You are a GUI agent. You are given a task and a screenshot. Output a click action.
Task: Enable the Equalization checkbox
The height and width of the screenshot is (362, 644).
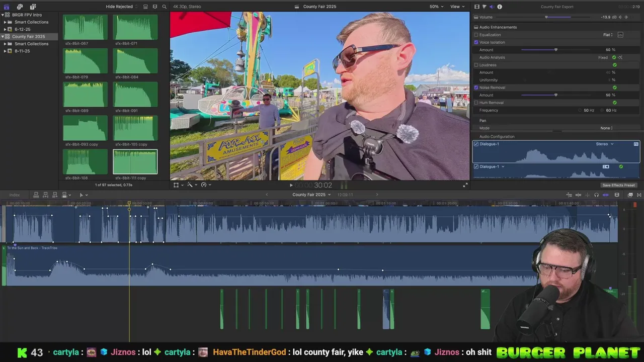pyautogui.click(x=476, y=35)
